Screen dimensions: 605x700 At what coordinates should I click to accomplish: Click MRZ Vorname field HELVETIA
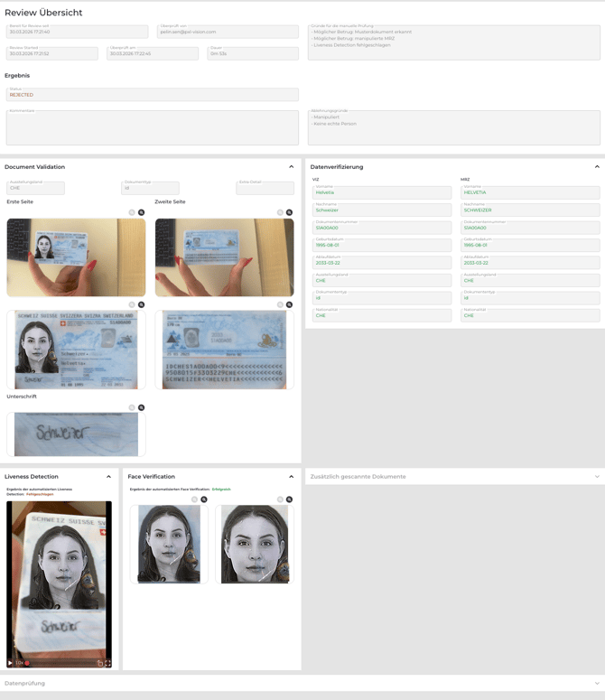(x=530, y=192)
